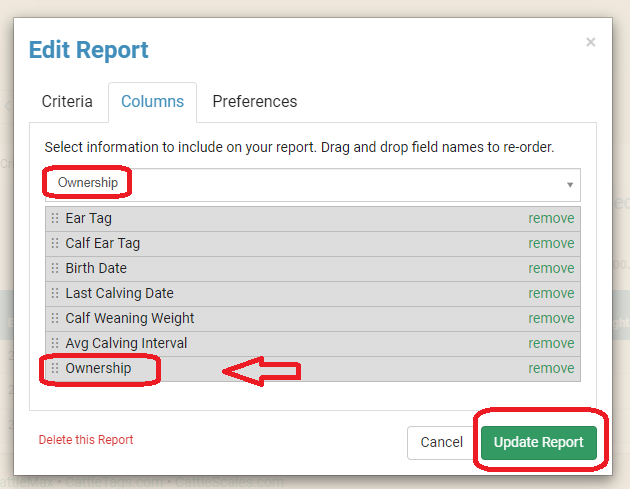Remove the Last Calving Date column

(x=551, y=293)
